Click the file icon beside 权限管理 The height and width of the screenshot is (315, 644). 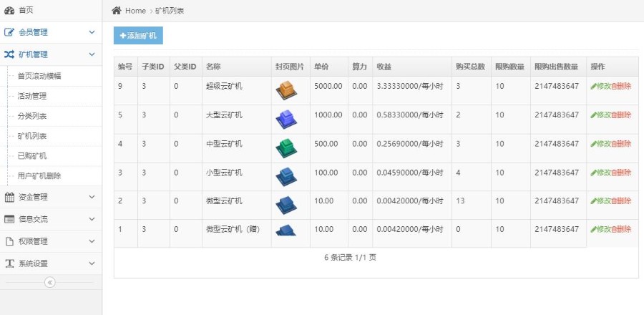[9, 241]
